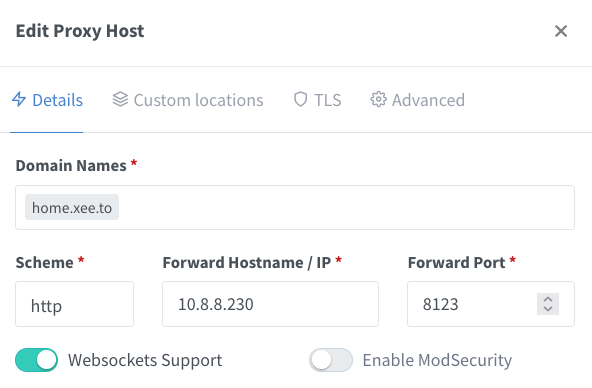Increase Forward Port with up arrow
This screenshot has height=388, width=592.
[x=548, y=299]
